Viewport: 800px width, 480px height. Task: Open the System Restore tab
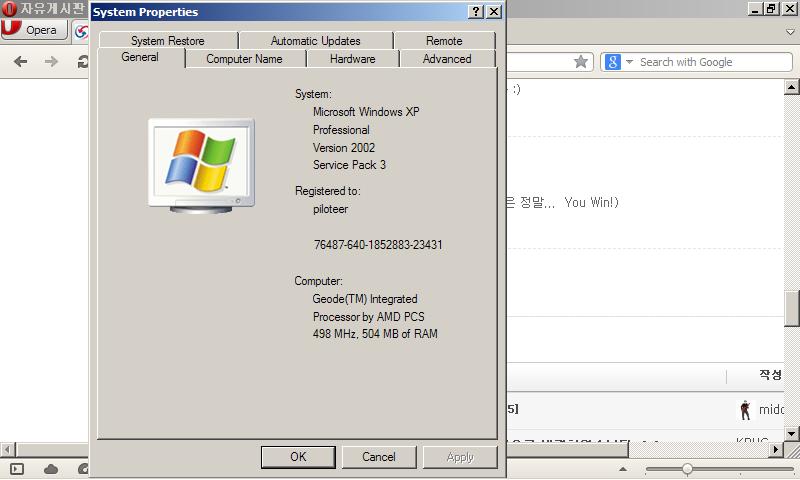click(168, 40)
